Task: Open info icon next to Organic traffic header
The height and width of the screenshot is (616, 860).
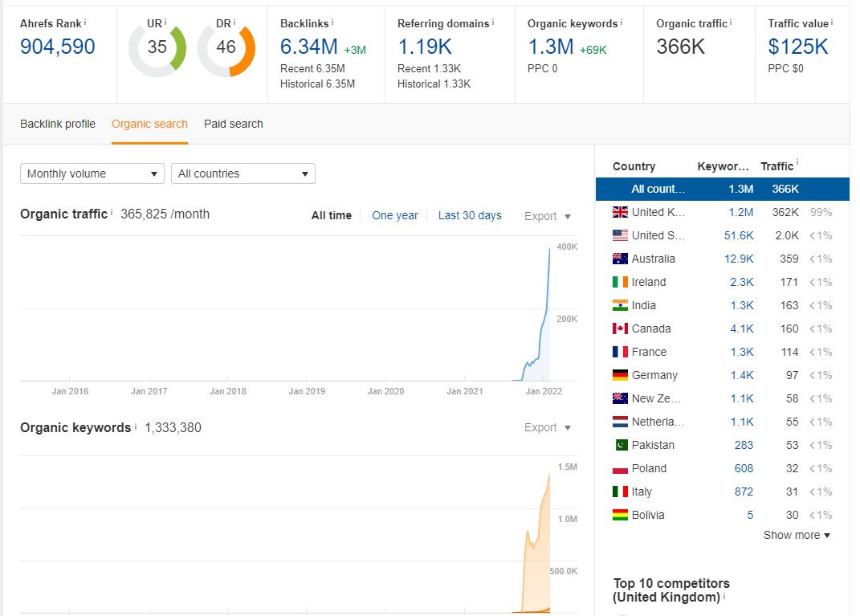Action: [x=731, y=22]
